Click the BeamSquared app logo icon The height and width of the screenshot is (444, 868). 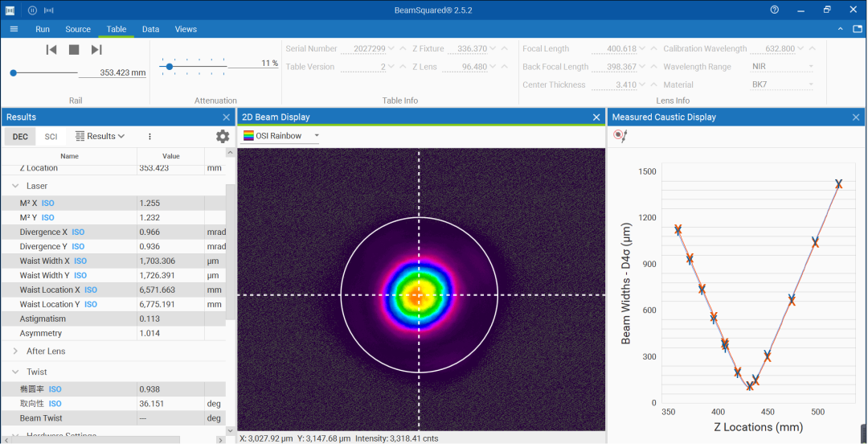[x=10, y=10]
